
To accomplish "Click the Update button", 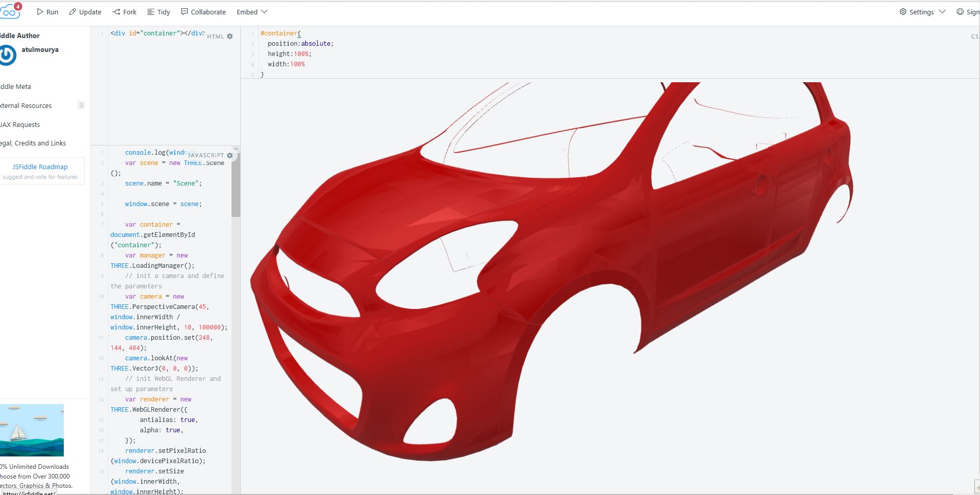I will [x=85, y=12].
